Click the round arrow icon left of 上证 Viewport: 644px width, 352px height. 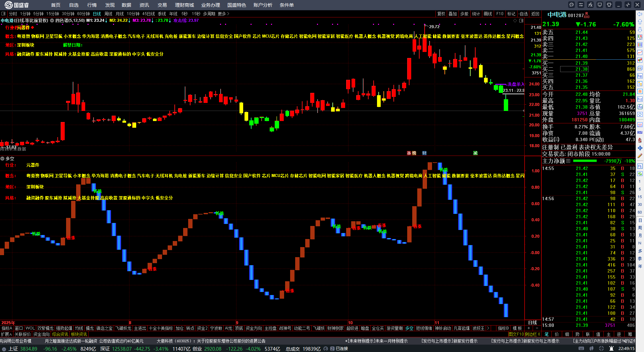point(4,349)
